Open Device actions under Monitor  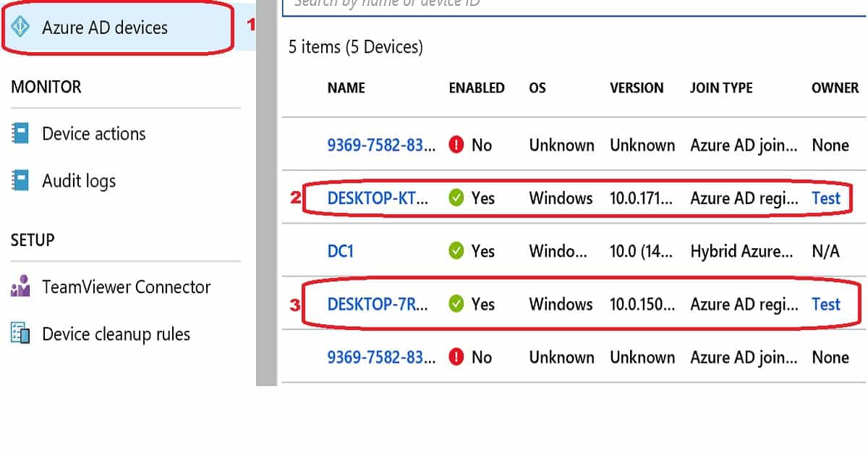(x=94, y=134)
